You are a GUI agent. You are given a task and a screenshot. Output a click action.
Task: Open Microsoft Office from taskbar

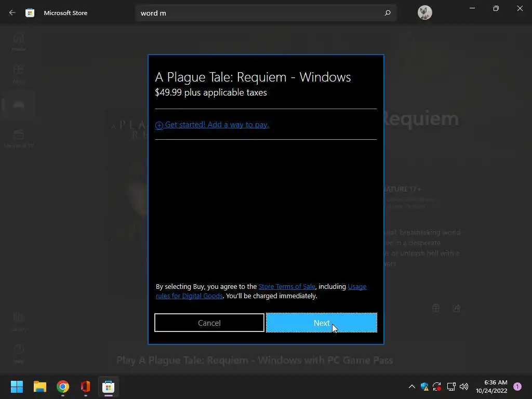point(86,387)
